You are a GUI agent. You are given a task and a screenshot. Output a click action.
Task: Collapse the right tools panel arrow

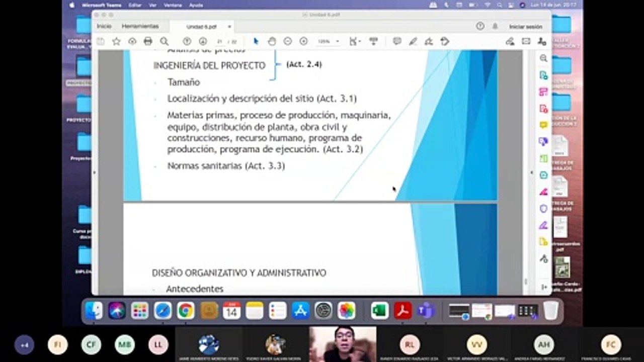tap(532, 172)
